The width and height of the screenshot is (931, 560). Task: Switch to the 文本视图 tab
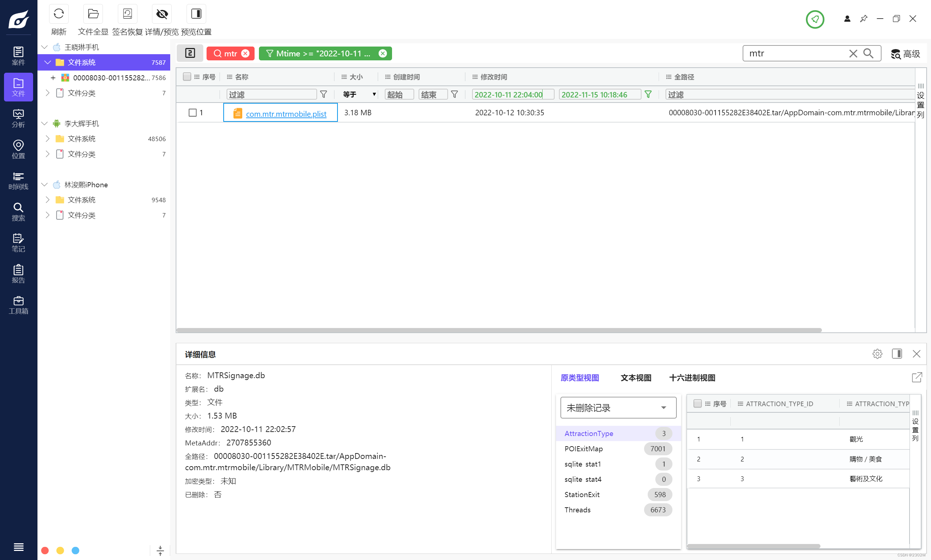tap(636, 378)
